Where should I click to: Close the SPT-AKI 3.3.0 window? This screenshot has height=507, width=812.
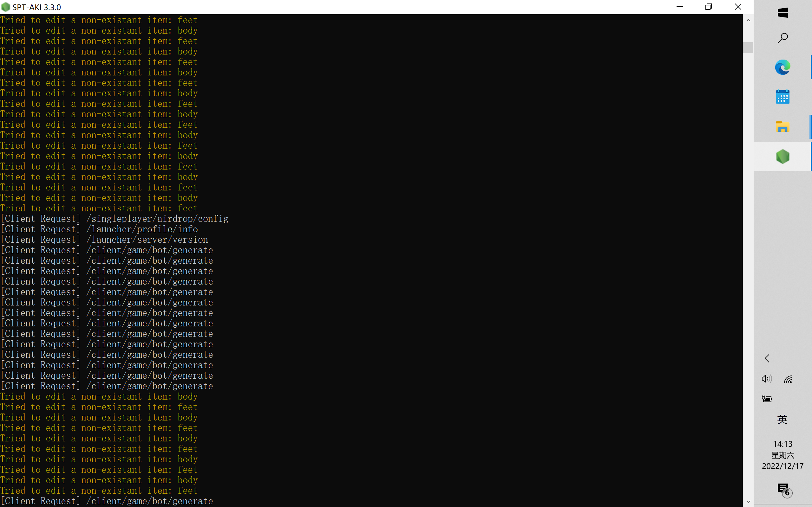(738, 7)
